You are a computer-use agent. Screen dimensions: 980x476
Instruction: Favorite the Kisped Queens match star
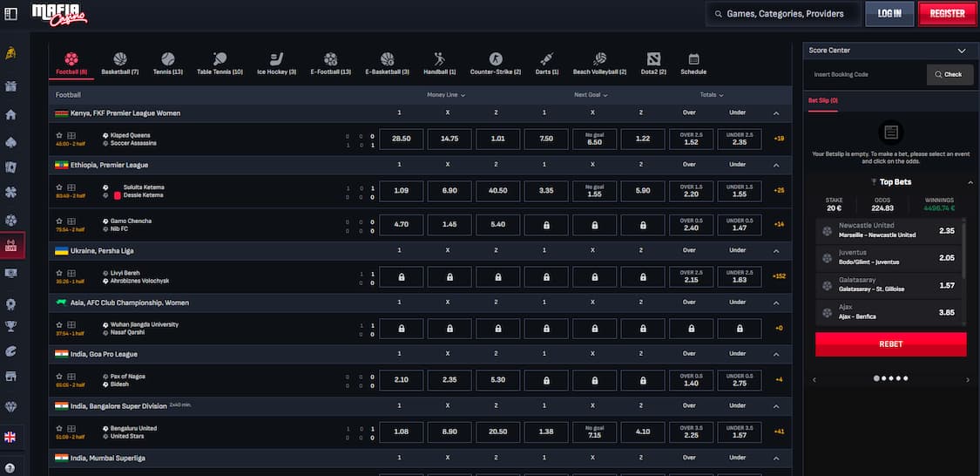click(x=59, y=135)
